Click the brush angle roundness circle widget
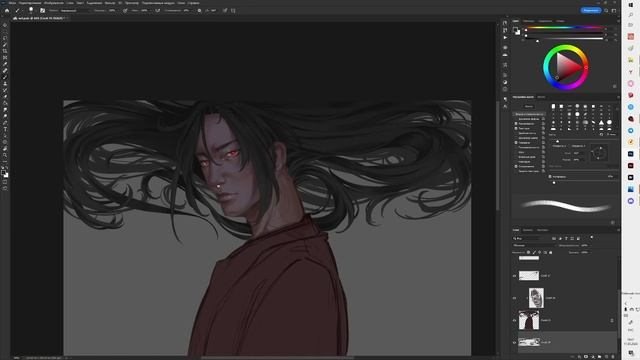Viewport: 640px width, 360px height. coord(599,152)
